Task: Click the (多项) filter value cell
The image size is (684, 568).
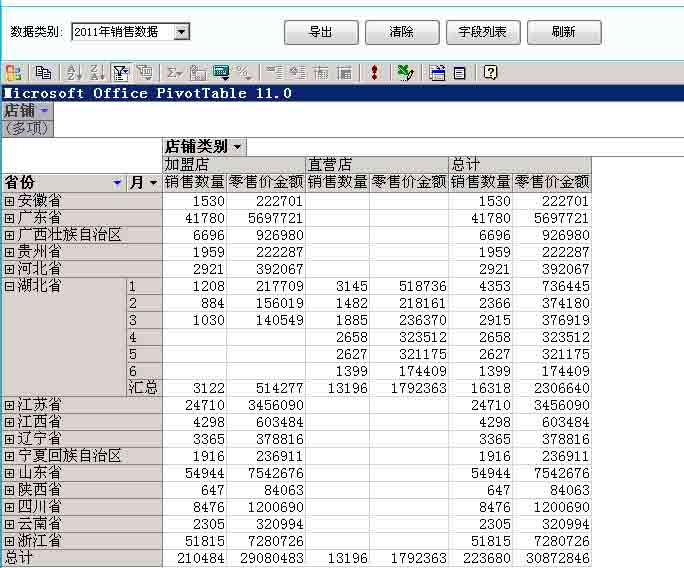Action: (x=27, y=129)
